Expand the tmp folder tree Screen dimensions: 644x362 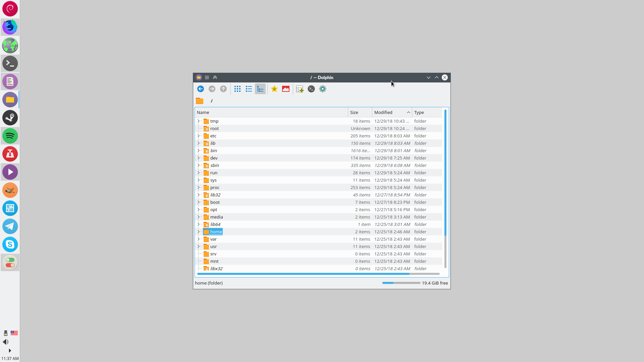click(x=199, y=121)
